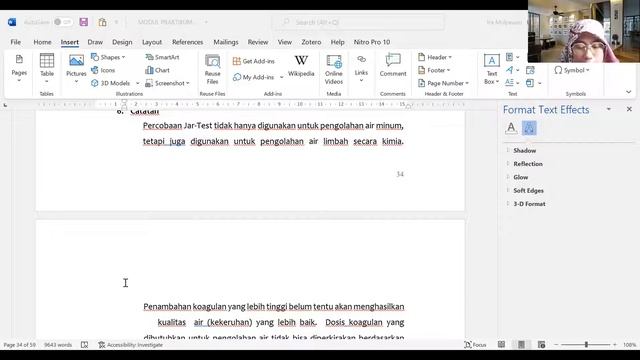Open the Screenshot dropdown
The height and width of the screenshot is (360, 640).
167,83
